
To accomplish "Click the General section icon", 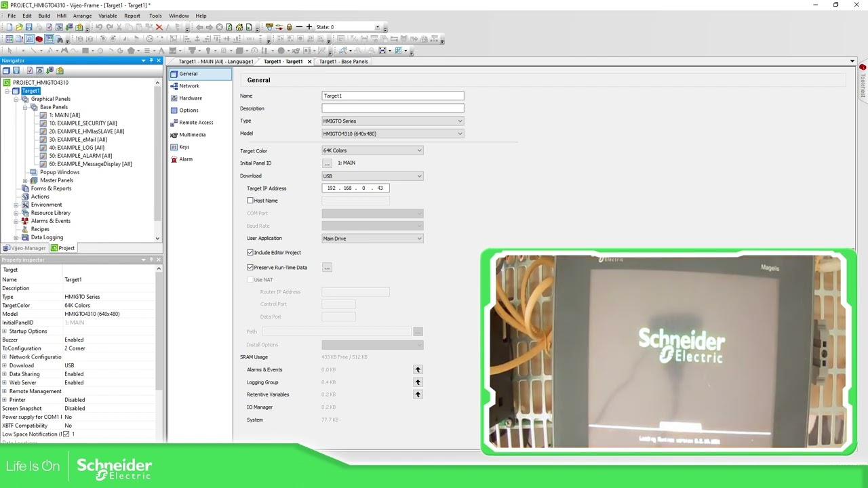I will [x=174, y=74].
